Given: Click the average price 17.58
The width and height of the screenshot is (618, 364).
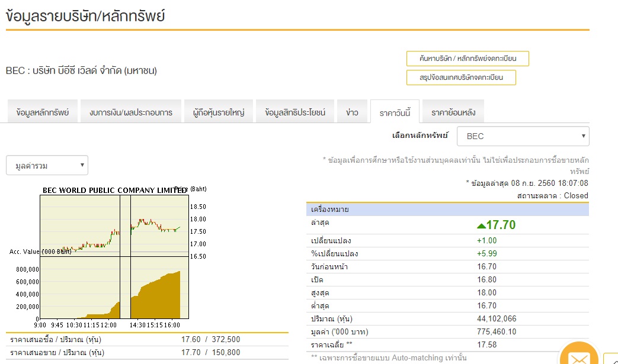Looking at the screenshot, I should pos(486,344).
